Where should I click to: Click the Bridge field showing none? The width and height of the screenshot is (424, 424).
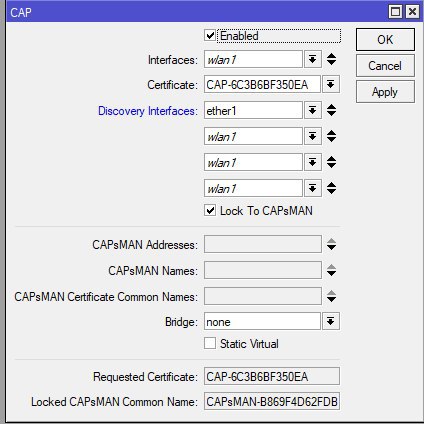262,321
